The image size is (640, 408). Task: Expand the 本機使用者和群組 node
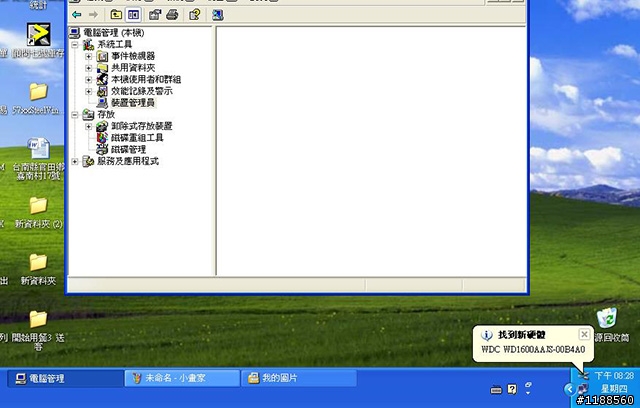coord(89,80)
